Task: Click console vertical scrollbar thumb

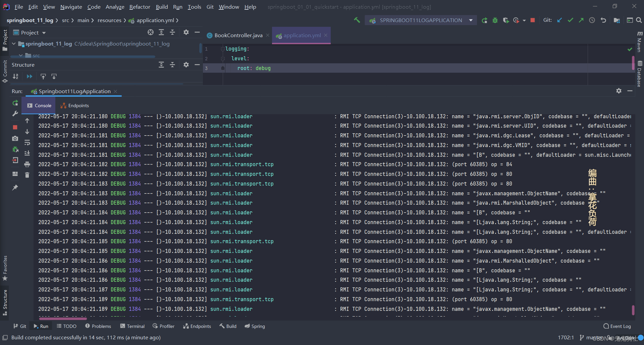Action: (633, 310)
